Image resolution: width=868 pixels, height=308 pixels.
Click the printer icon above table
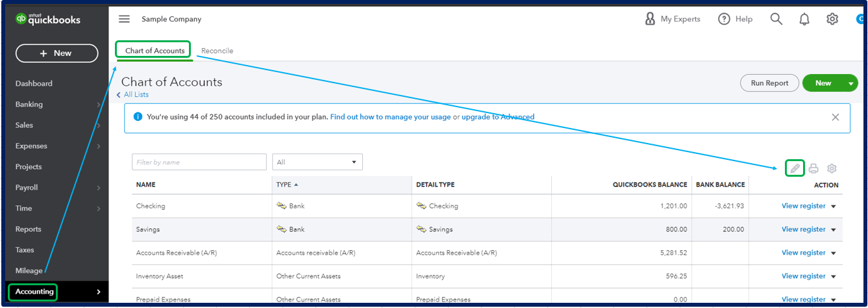tap(813, 168)
